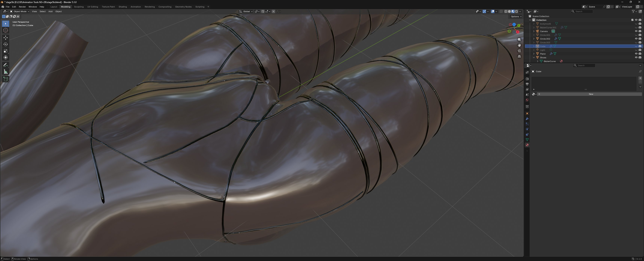Viewport: 644px width, 261px height.
Task: Toggle proportional editing button
Action: pos(273,11)
